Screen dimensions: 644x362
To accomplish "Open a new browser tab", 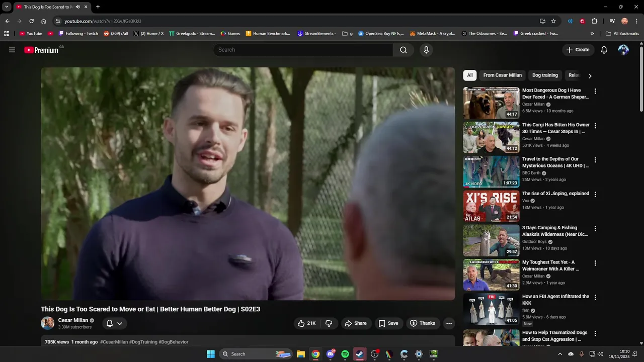I will 98,7.
